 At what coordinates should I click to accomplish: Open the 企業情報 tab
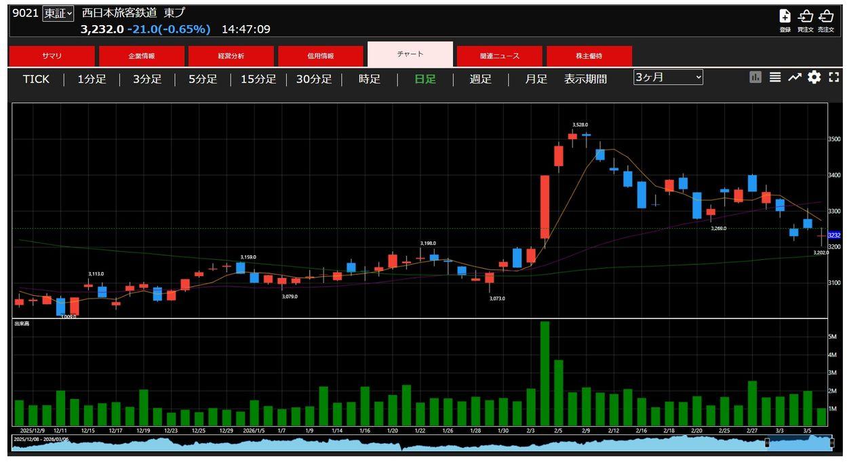(x=142, y=56)
